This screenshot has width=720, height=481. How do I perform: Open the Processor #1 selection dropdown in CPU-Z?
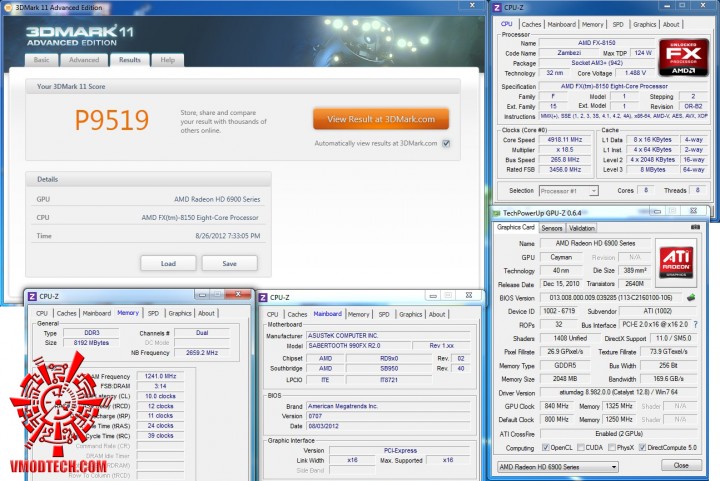(568, 191)
